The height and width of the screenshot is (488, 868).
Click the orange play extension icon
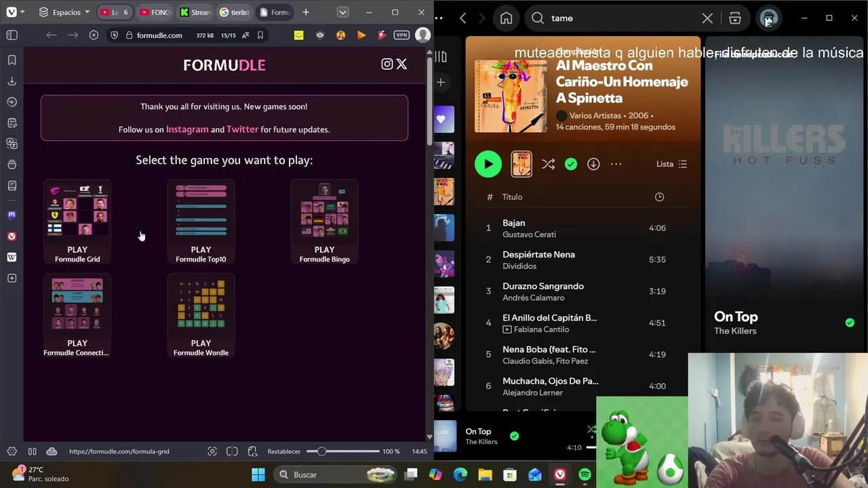click(x=361, y=35)
